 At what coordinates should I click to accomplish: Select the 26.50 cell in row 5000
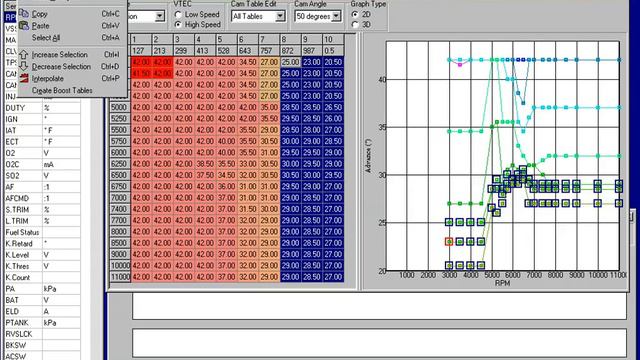pyautogui.click(x=333, y=107)
